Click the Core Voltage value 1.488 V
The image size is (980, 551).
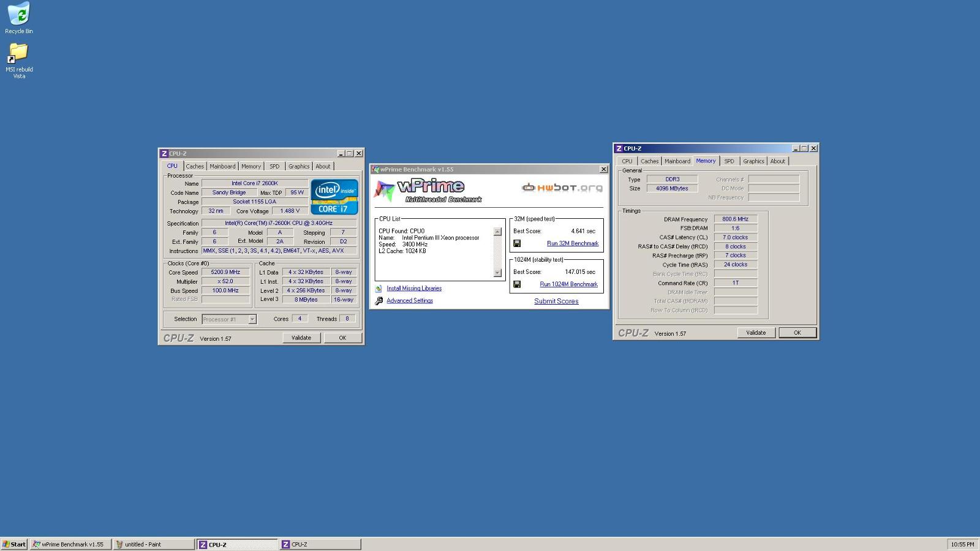pyautogui.click(x=290, y=211)
